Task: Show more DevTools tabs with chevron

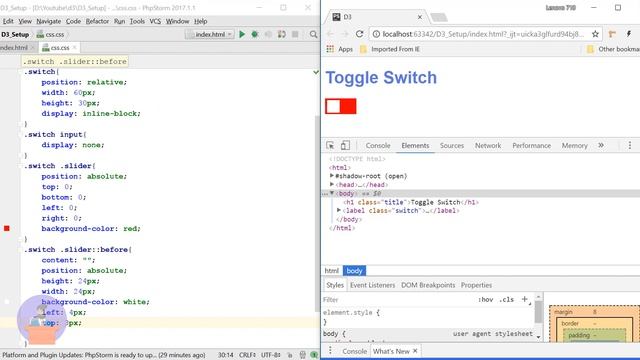Action: (601, 145)
